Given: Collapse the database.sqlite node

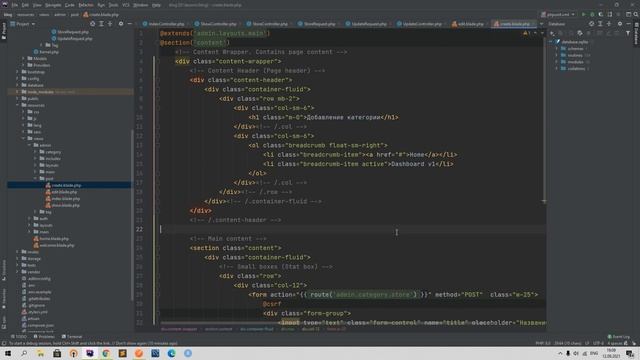Looking at the screenshot, I should coord(551,42).
